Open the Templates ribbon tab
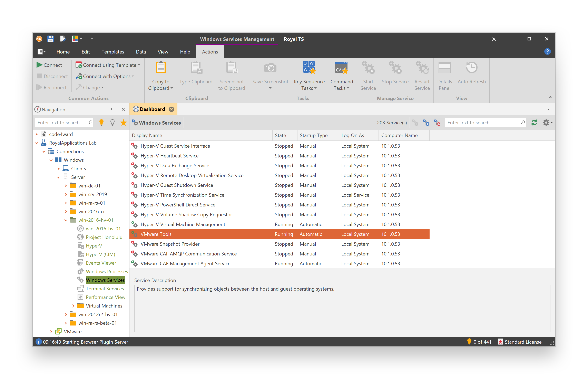This screenshot has height=379, width=588. click(x=113, y=52)
